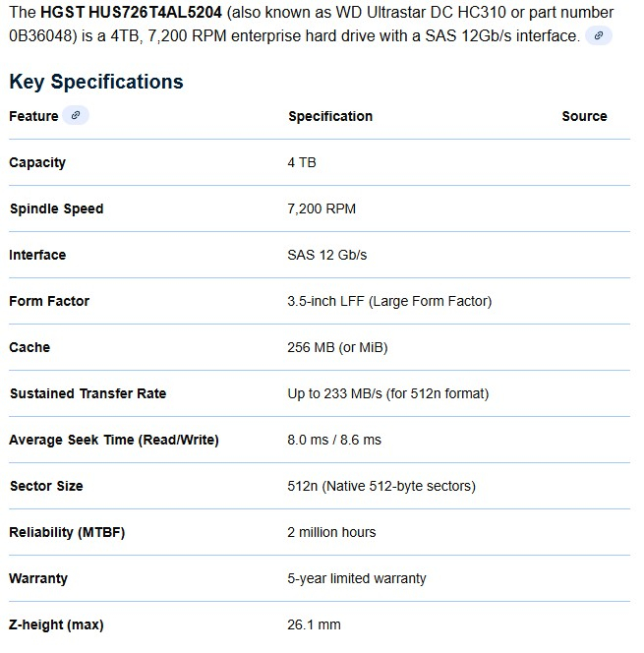Click the Sustained Transfer Rate label
Viewport: 644px width, 653px height.
88,393
